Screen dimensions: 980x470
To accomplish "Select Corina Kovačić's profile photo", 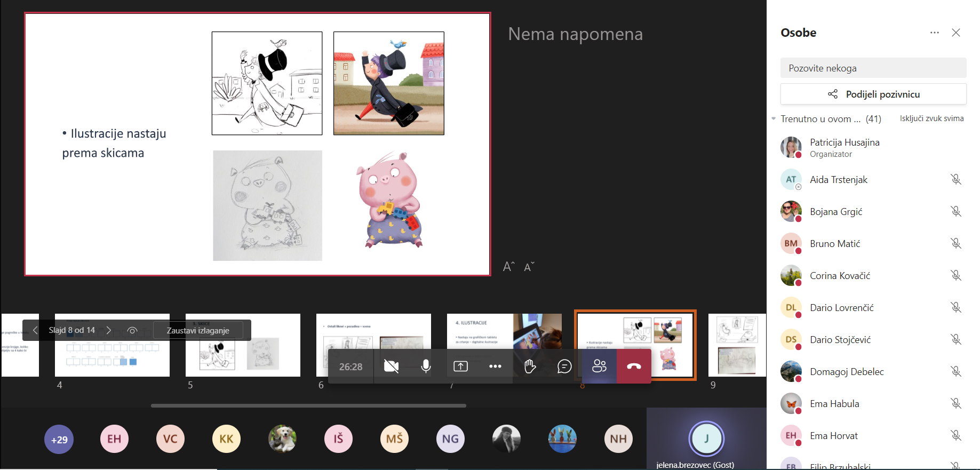I will tap(791, 275).
